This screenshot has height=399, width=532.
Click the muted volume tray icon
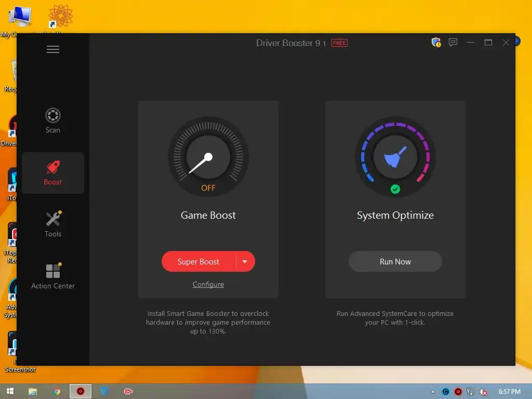coord(483,392)
